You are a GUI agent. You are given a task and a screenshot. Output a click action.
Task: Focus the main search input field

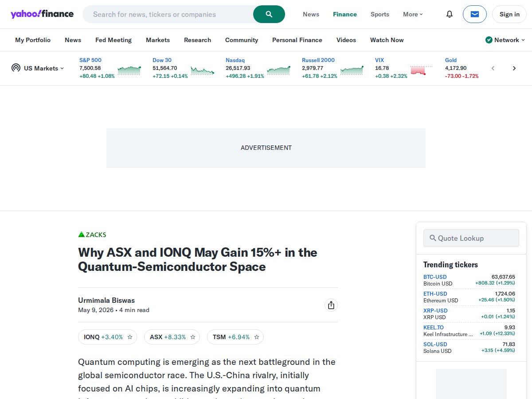pos(168,14)
